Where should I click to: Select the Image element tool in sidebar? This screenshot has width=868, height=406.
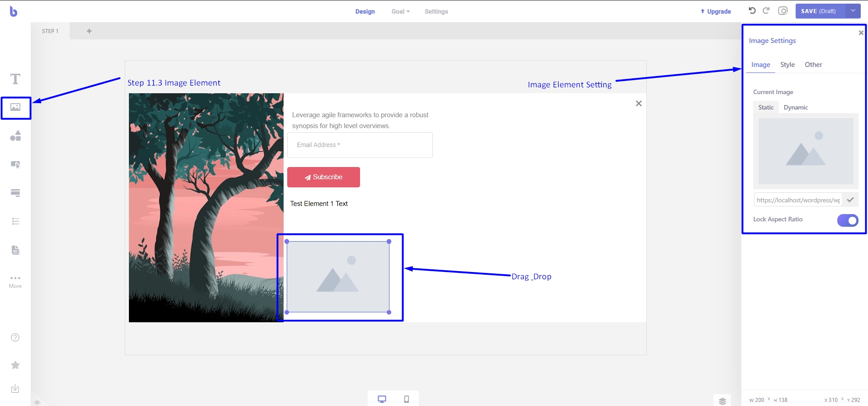tap(15, 107)
